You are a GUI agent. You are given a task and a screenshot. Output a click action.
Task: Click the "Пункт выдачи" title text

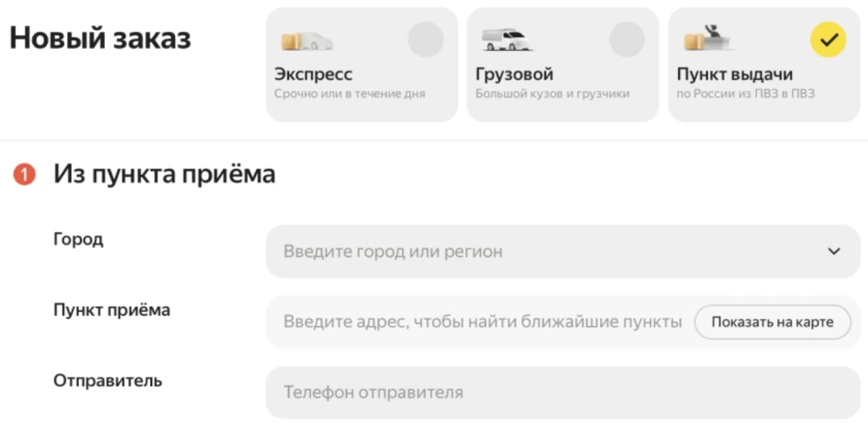[735, 75]
